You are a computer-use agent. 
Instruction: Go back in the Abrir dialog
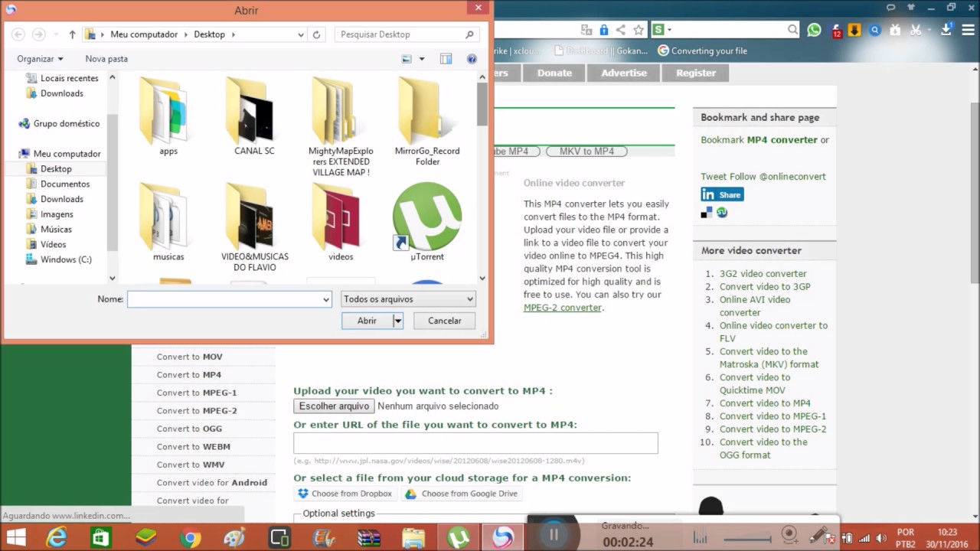pyautogui.click(x=18, y=34)
